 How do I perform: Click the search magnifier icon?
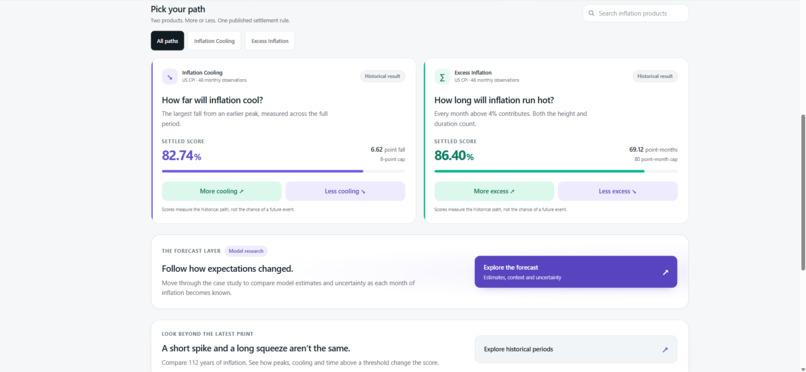coord(592,13)
